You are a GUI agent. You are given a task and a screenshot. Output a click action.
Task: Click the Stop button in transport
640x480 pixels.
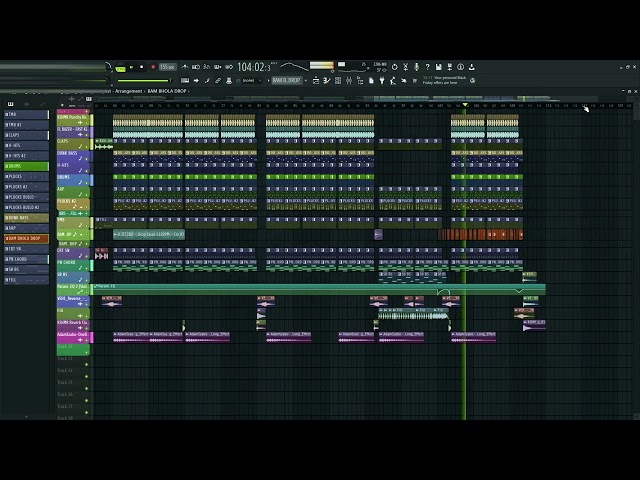point(142,67)
